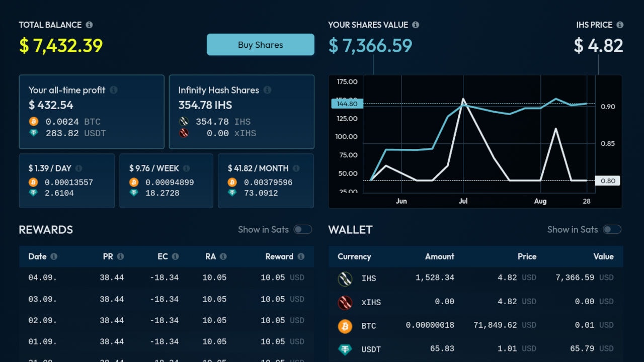Select the 04.09. rewards row

pyautogui.click(x=167, y=278)
